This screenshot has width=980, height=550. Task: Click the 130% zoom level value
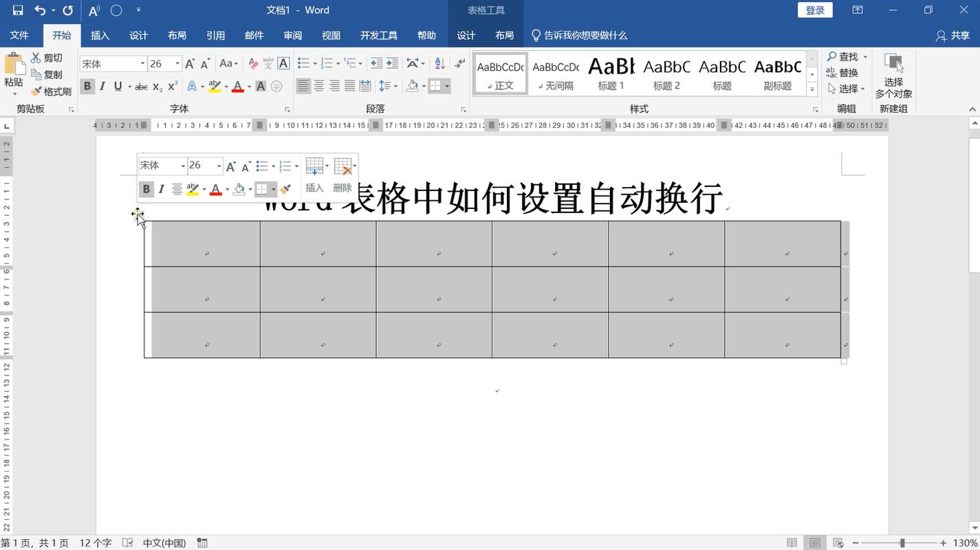click(965, 543)
